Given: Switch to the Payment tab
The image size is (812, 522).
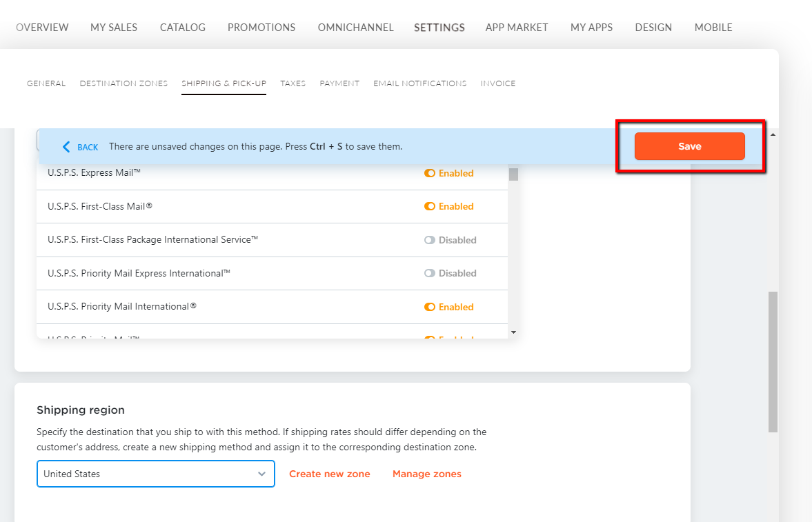Looking at the screenshot, I should point(339,83).
